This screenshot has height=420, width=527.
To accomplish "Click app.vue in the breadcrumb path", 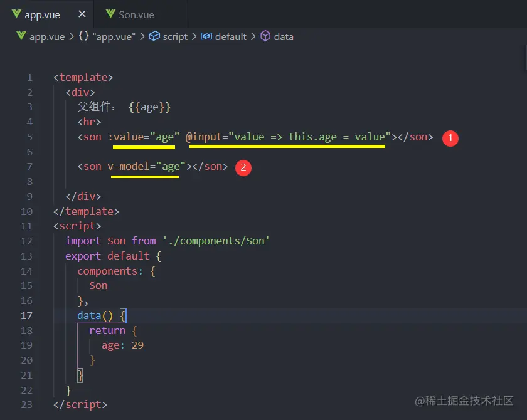I will [x=47, y=36].
